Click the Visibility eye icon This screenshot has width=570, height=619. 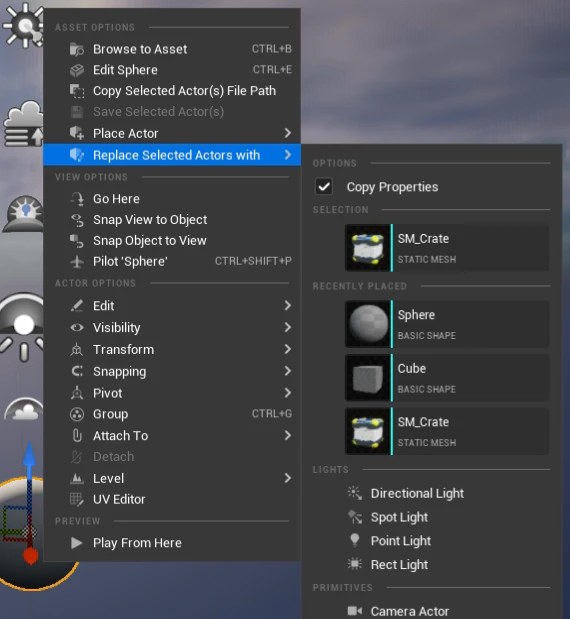[x=77, y=327]
